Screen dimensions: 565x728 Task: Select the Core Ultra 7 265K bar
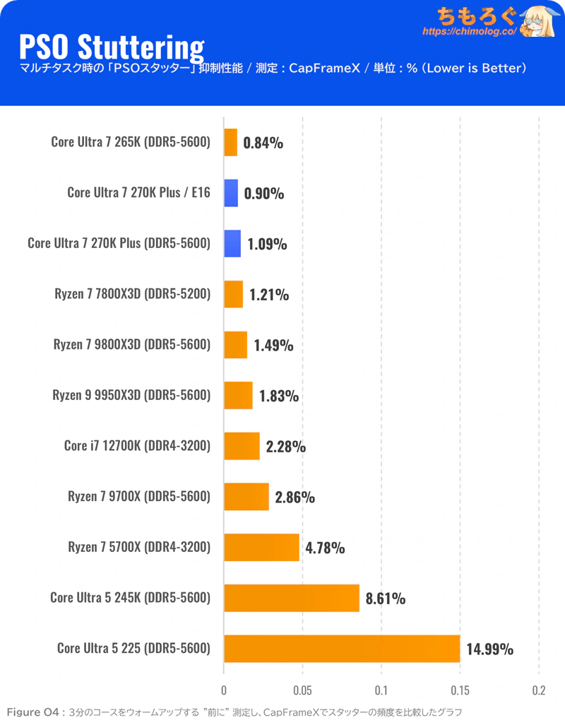coord(231,142)
